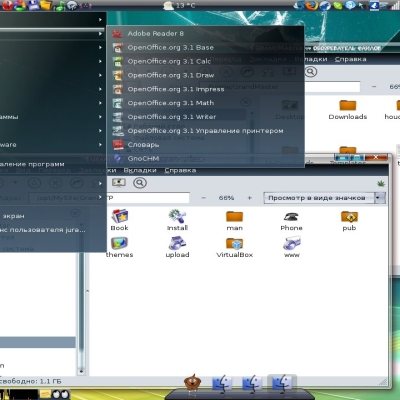Open the VirtualBox folder
400x400 pixels.
coord(235,247)
